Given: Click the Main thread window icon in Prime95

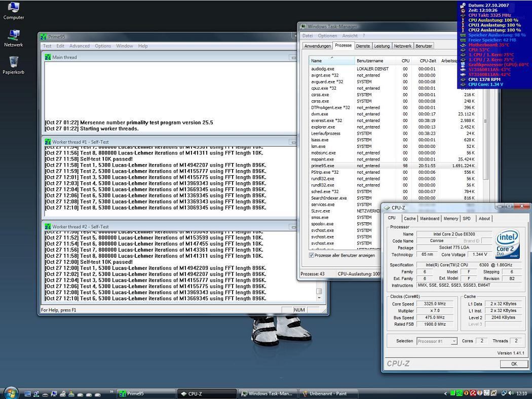Looking at the screenshot, I should coord(48,57).
